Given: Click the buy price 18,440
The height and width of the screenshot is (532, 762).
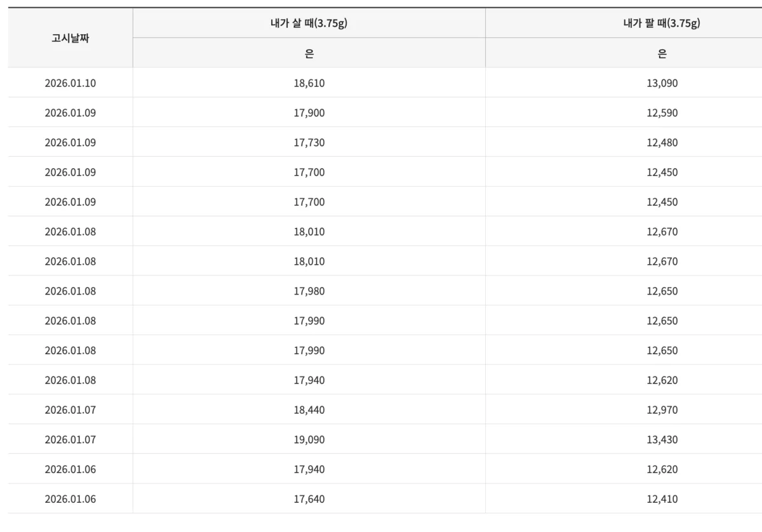Looking at the screenshot, I should 309,410.
